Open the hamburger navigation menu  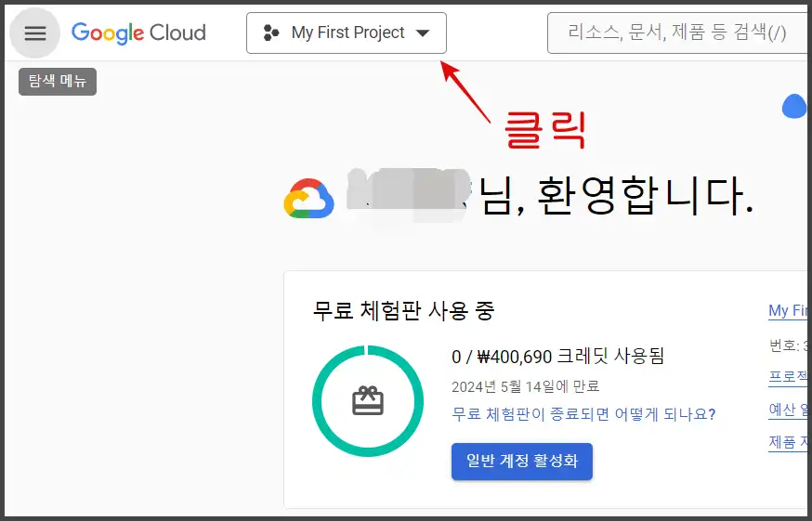click(35, 33)
